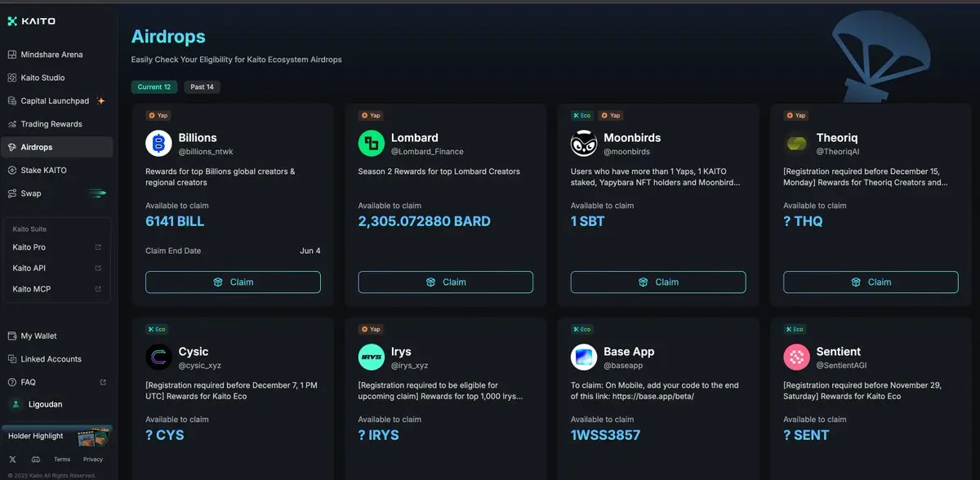Click the Ligoudan profile avatar
Screen dimensions: 980x480
coord(15,404)
